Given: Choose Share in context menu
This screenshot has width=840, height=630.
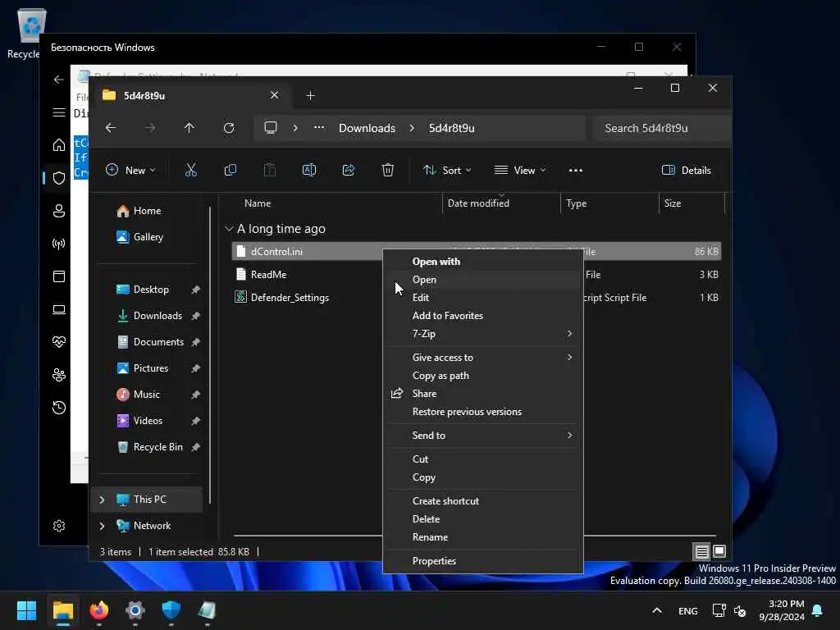Looking at the screenshot, I should pos(483,394).
